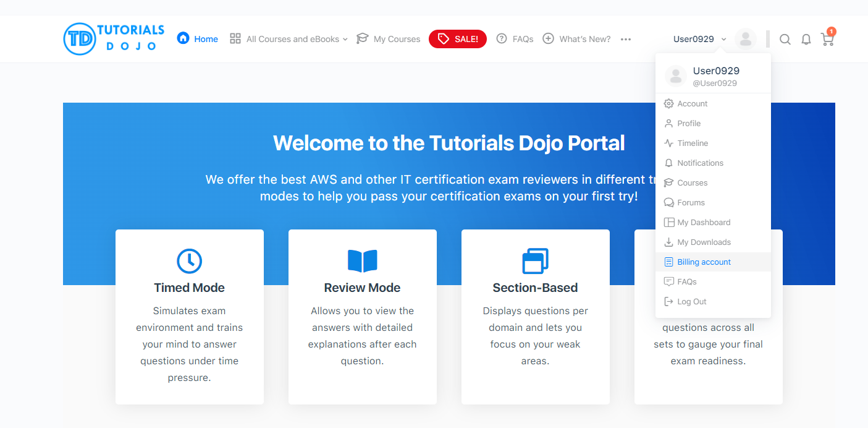Collapse the User0929 account dropdown
868x428 pixels.
[x=699, y=39]
